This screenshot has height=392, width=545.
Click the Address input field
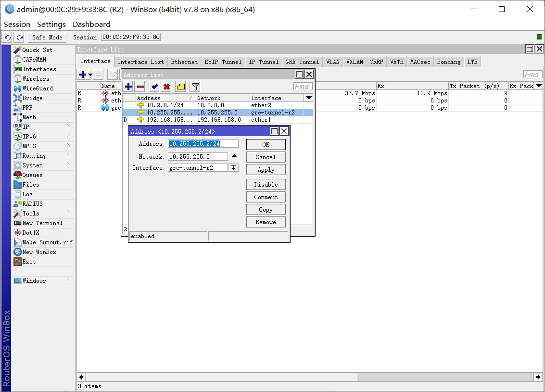coord(203,143)
